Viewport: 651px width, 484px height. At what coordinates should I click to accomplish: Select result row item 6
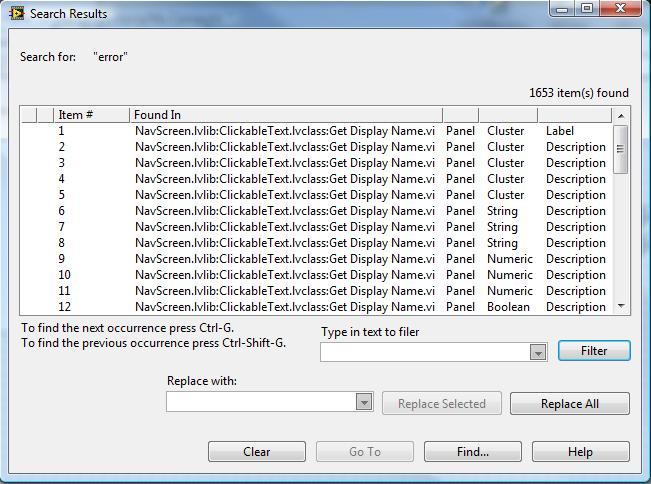click(x=316, y=211)
